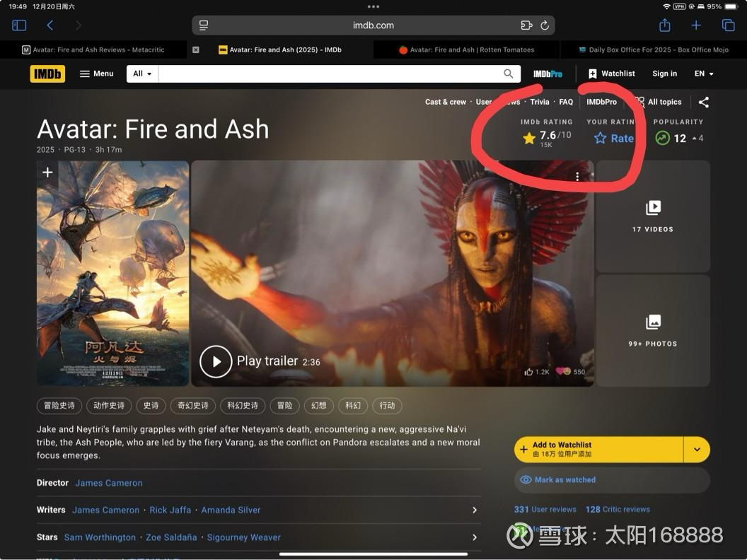Reload the imdb.com page

coord(545,25)
